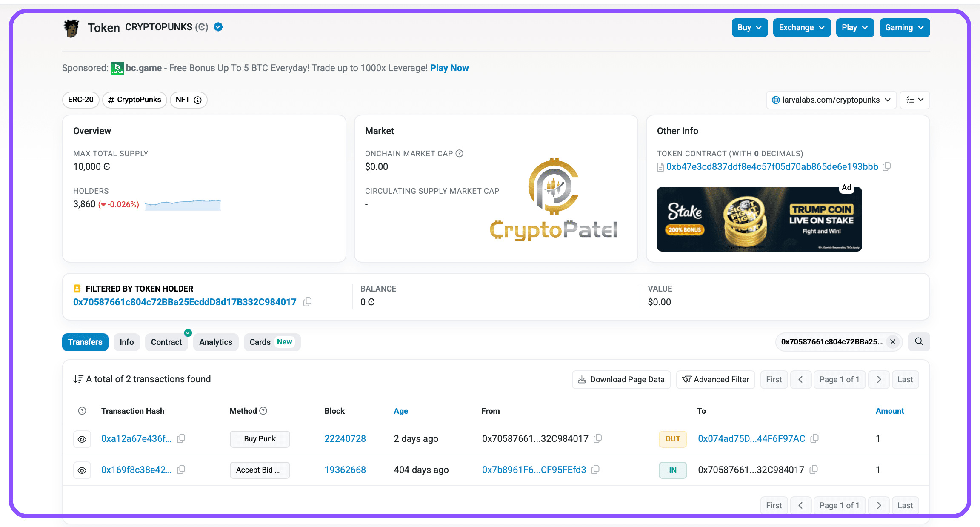This screenshot has width=980, height=527.
Task: Copy the filtered token holder address
Action: click(x=307, y=302)
